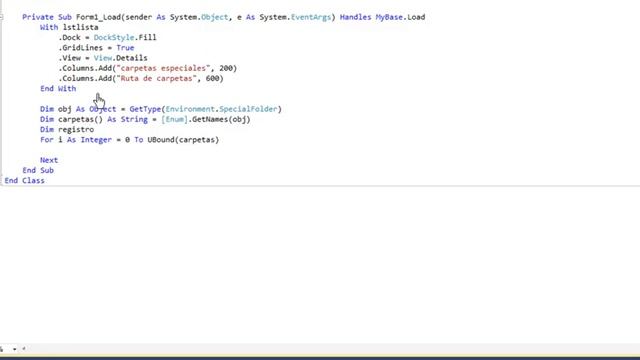Click on the Dim registro line

point(67,129)
